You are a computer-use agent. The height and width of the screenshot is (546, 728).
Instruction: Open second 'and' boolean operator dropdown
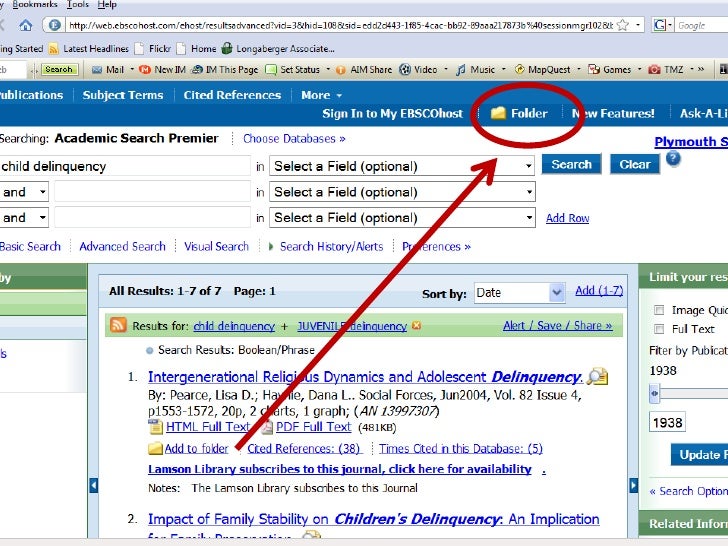tap(23, 217)
